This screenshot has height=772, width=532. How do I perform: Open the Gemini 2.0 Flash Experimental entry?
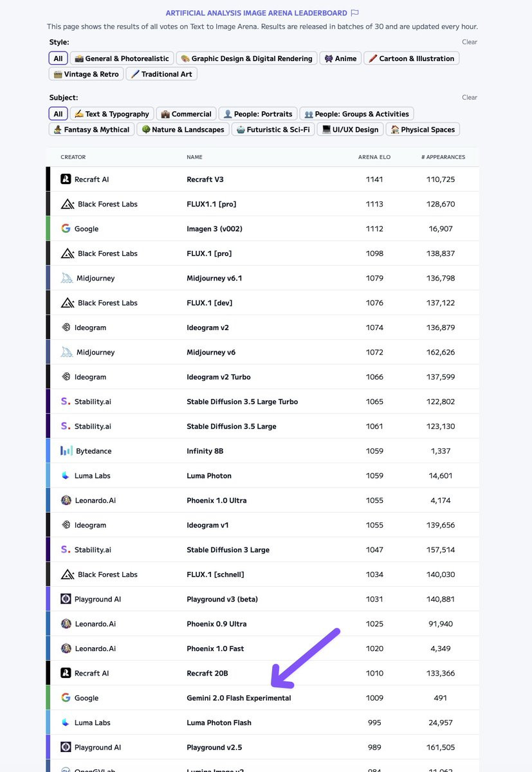tap(239, 698)
